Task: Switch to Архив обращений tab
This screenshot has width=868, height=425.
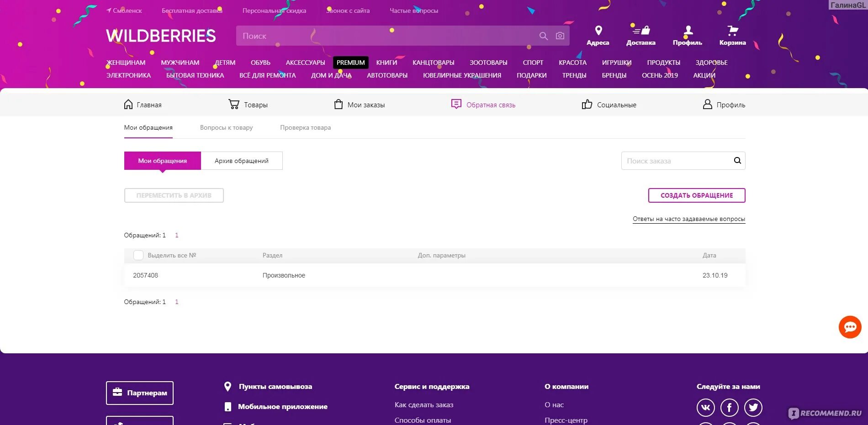Action: click(242, 161)
